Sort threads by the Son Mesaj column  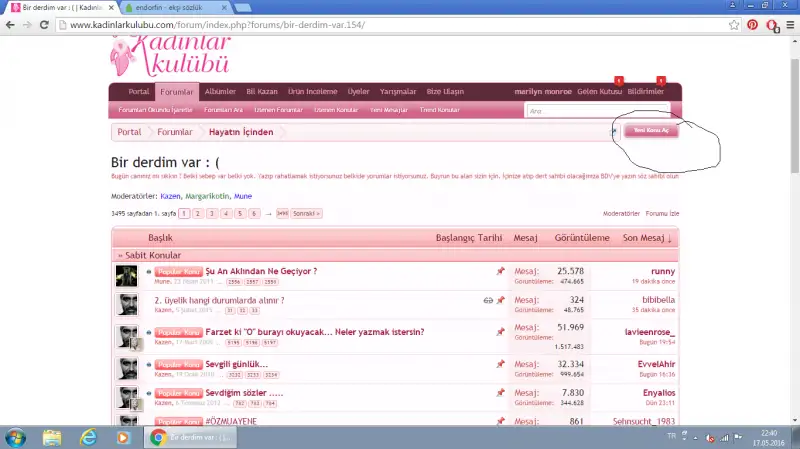(x=647, y=238)
